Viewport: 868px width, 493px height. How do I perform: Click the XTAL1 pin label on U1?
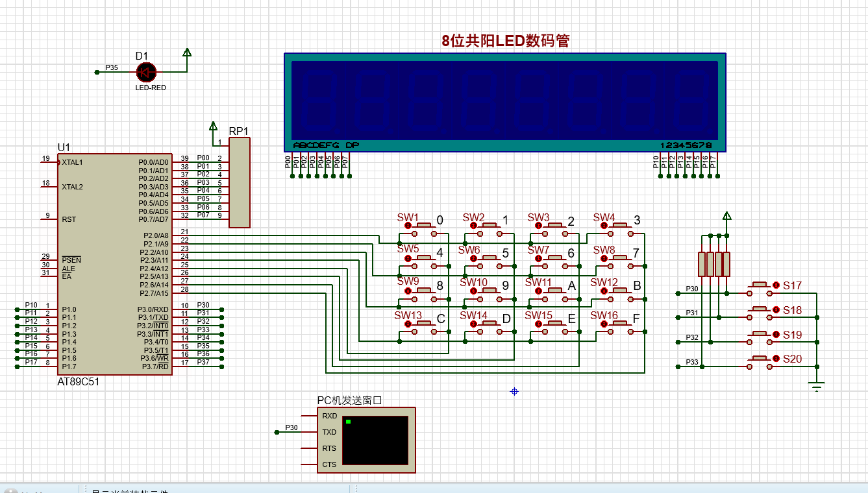[x=73, y=162]
